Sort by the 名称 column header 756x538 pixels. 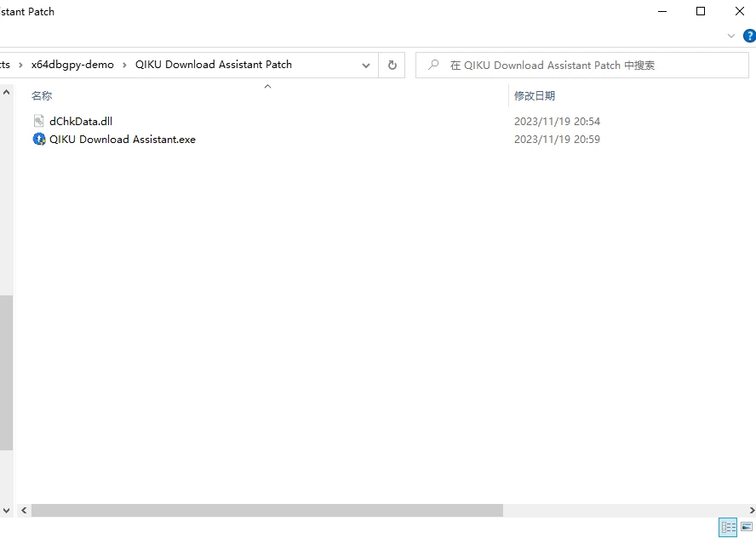42,96
